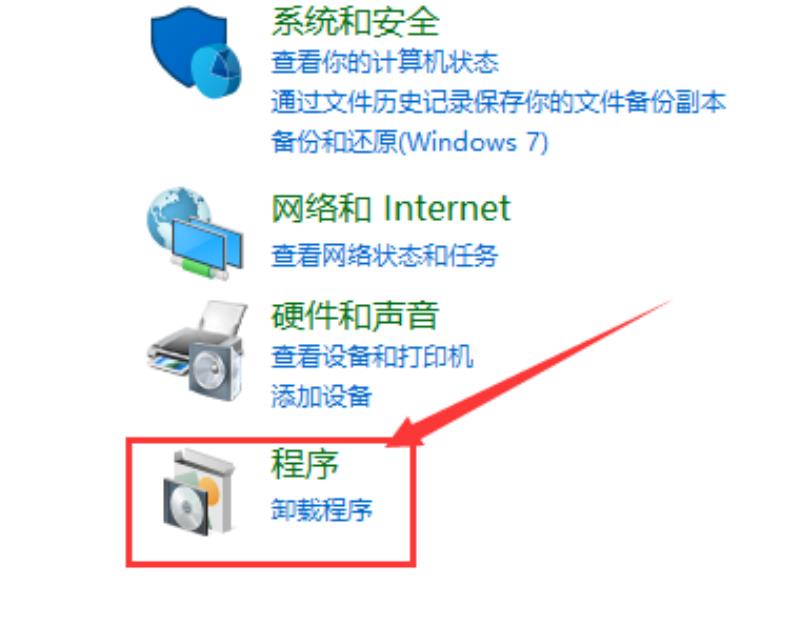The image size is (800, 625).
Task: Click the Programs software box icon
Action: coord(200,492)
